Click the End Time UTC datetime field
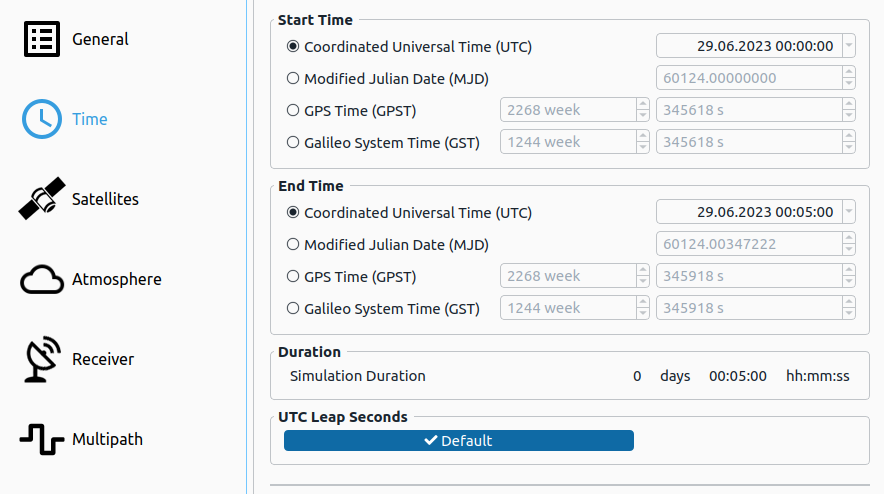 point(748,213)
